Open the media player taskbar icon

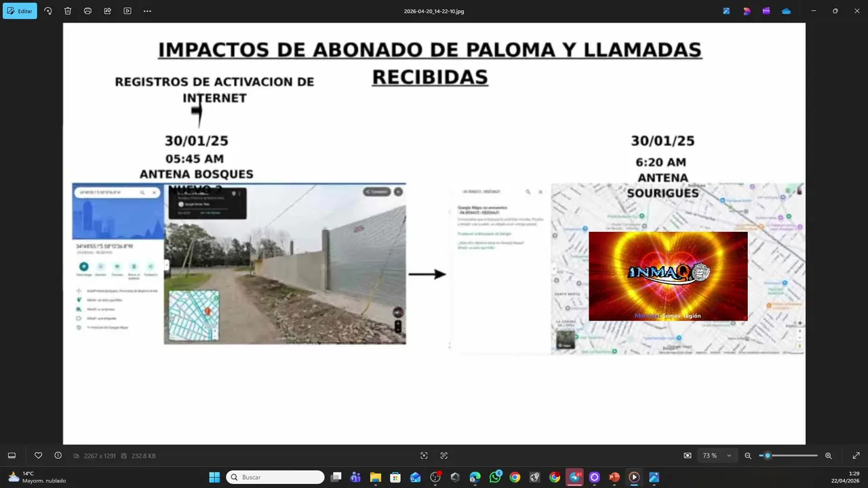pos(634,477)
